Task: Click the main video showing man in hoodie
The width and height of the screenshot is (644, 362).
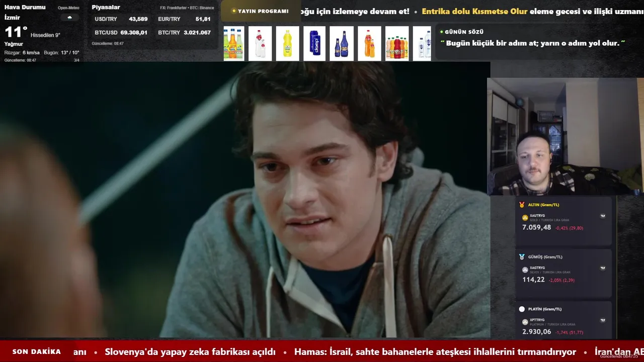Action: click(245, 200)
